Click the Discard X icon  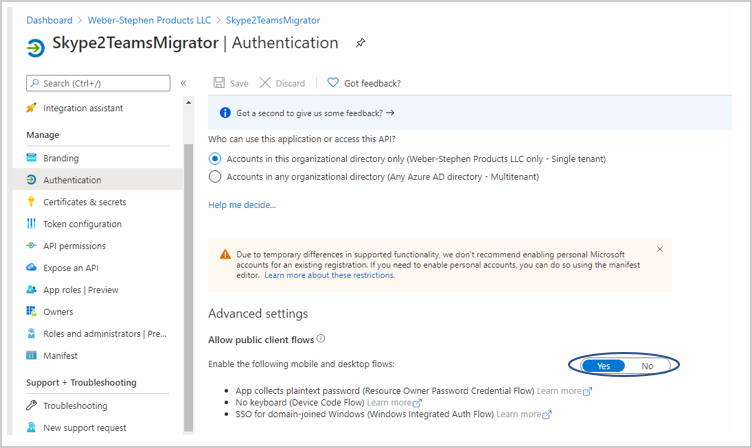[265, 83]
